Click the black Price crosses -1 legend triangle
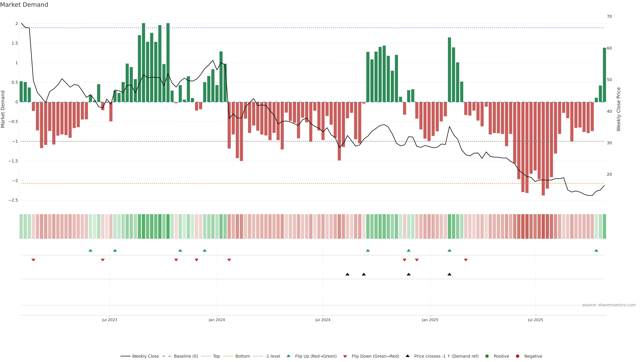The height and width of the screenshot is (362, 644). coord(408,356)
